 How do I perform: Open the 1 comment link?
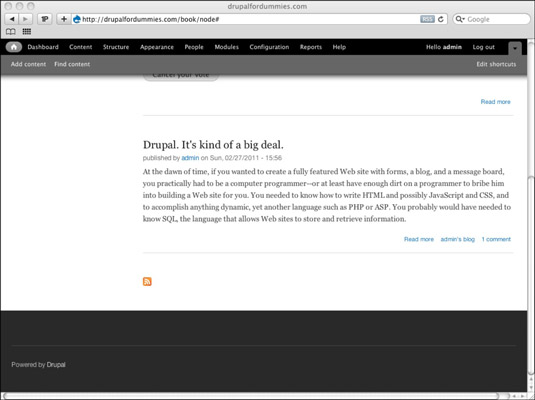click(496, 239)
